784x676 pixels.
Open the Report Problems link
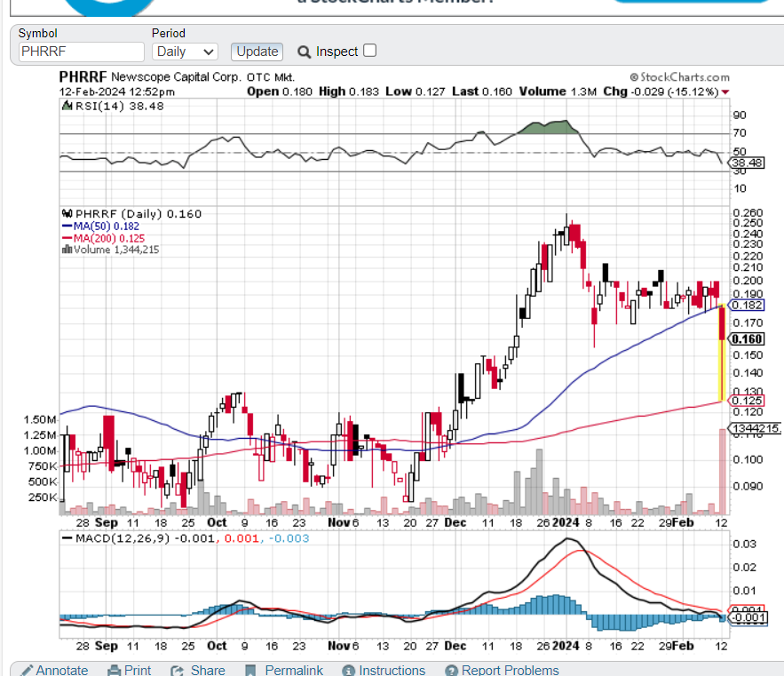[510, 670]
